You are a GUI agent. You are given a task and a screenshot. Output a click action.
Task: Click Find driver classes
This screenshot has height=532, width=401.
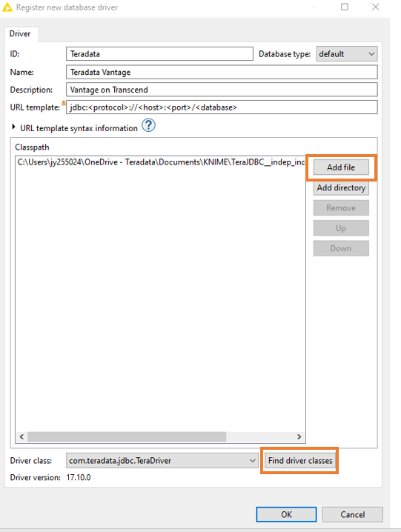pos(300,460)
